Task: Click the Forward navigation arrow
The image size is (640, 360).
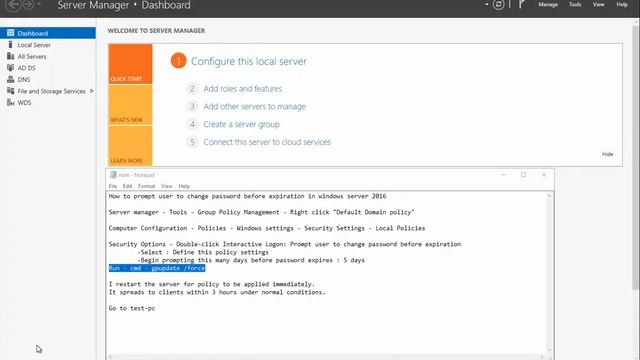Action: click(28, 5)
